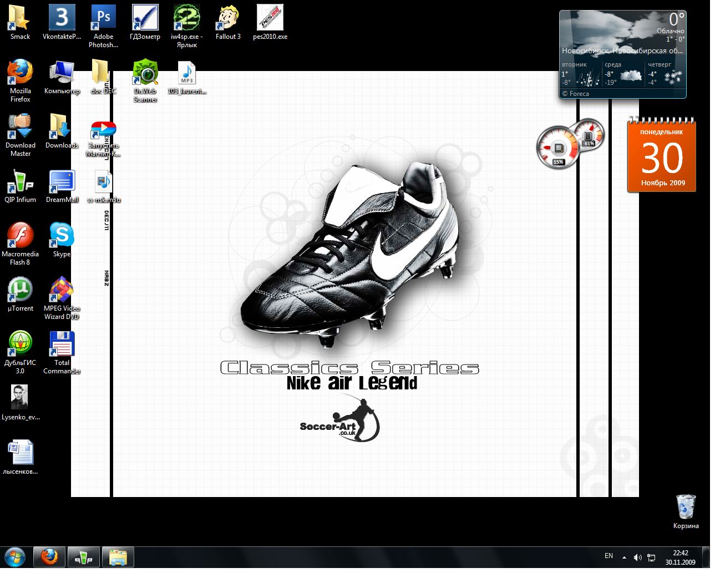Screen dimensions: 715x588
Task: Launch QIP Infium from desktop
Action: pos(20,185)
